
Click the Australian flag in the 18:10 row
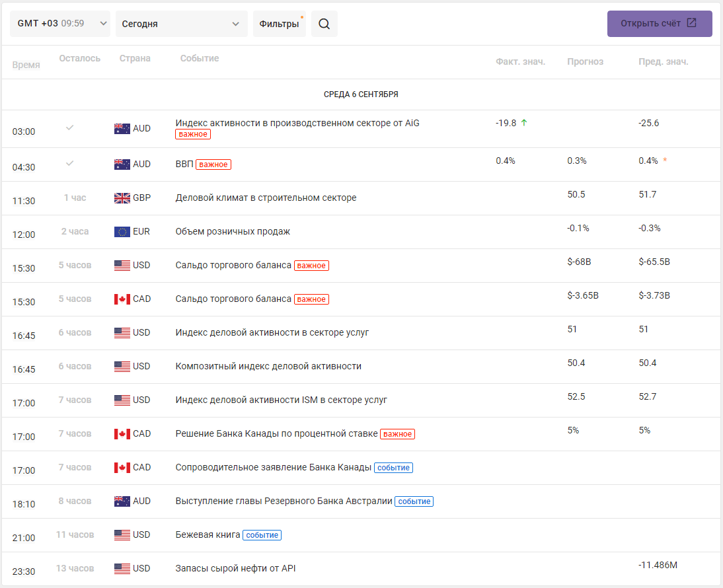tap(122, 501)
